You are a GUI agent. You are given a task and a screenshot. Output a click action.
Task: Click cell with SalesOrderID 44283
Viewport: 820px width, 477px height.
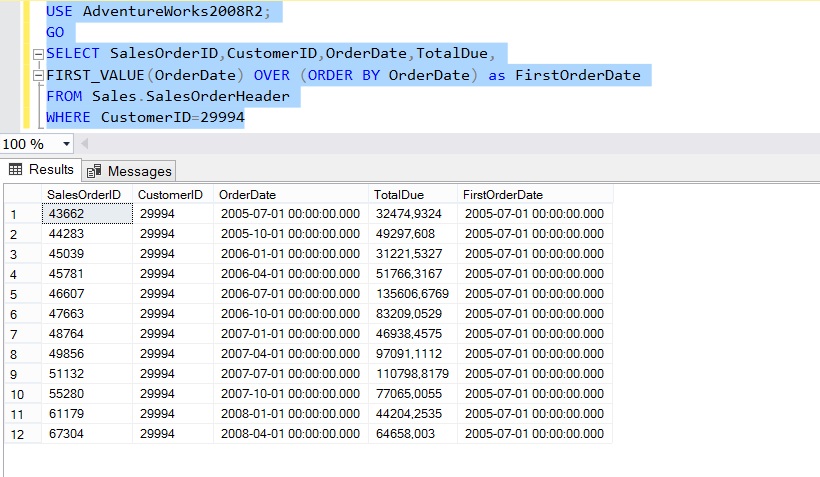87,234
